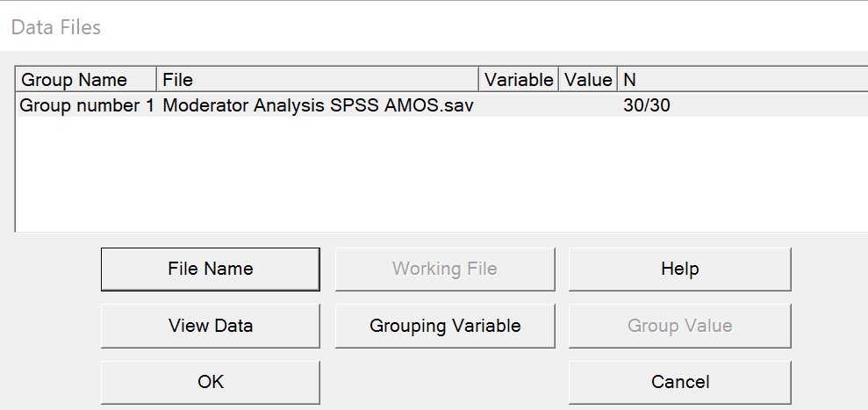The image size is (868, 410).
Task: Click the Variable column header
Action: click(519, 80)
